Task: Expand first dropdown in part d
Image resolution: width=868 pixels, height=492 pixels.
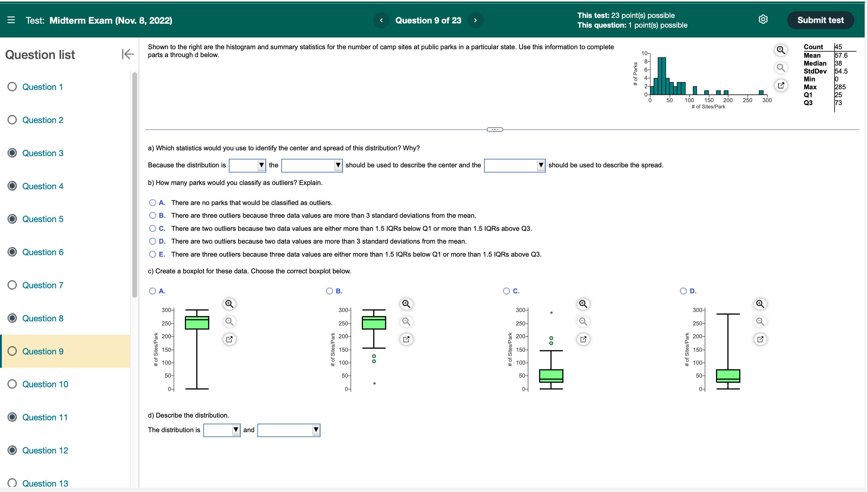Action: pos(222,430)
